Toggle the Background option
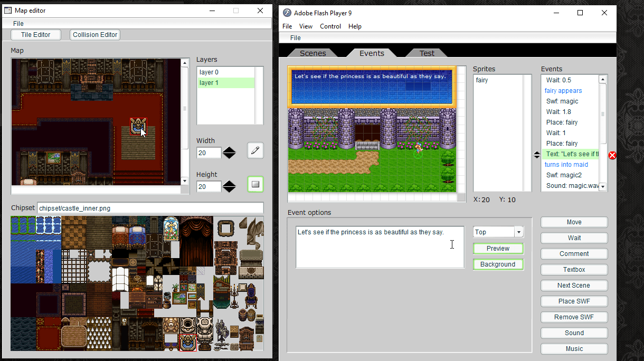Image resolution: width=644 pixels, height=361 pixels. point(498,264)
